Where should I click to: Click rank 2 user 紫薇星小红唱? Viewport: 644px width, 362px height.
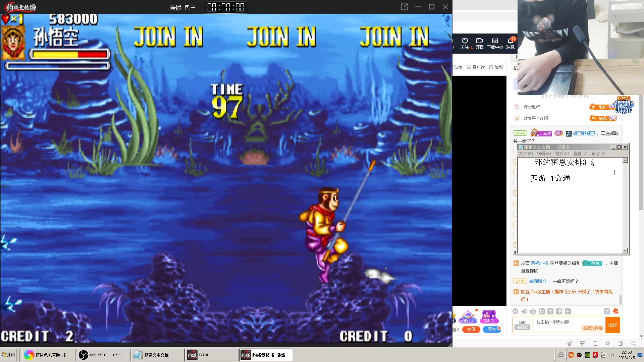pos(536,118)
